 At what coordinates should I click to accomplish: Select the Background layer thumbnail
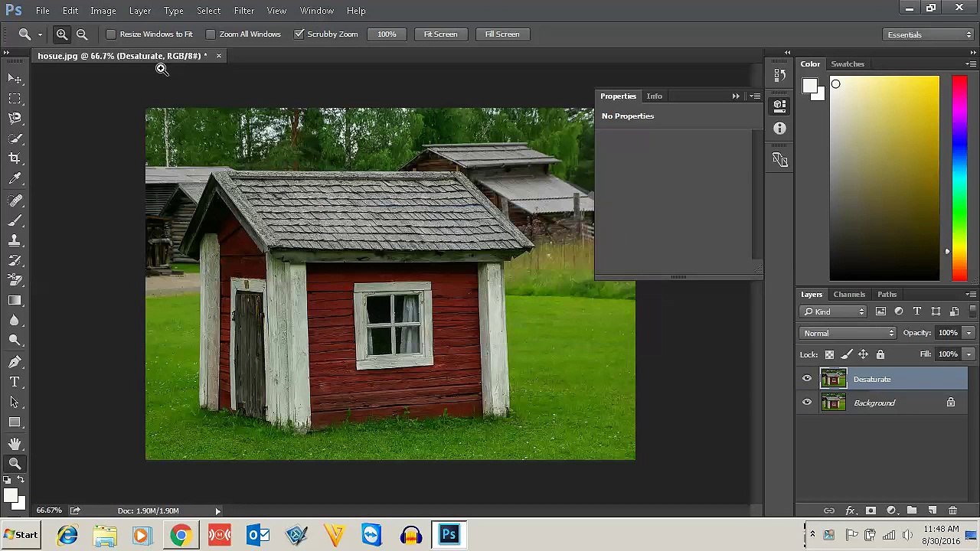[x=833, y=403]
